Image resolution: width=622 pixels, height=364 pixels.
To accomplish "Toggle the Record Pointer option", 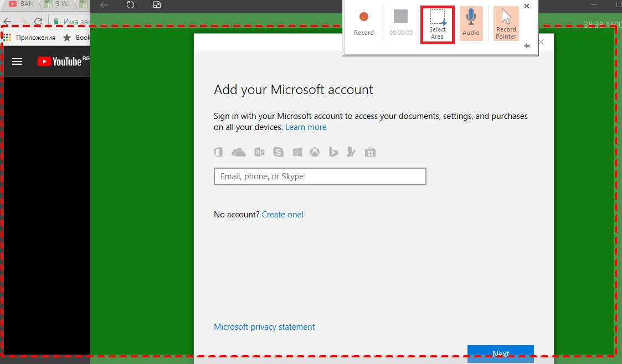I will point(506,23).
